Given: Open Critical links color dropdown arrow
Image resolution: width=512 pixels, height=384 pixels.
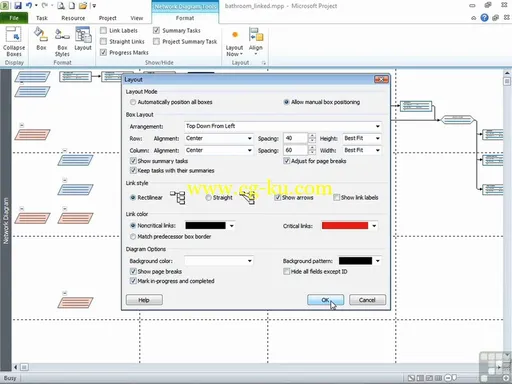Looking at the screenshot, I should (x=374, y=226).
